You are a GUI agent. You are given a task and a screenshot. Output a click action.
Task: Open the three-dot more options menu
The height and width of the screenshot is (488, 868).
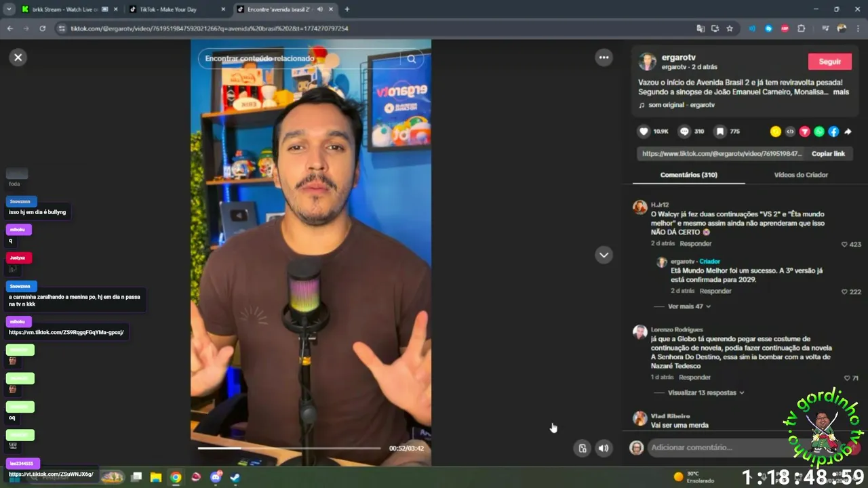click(604, 58)
